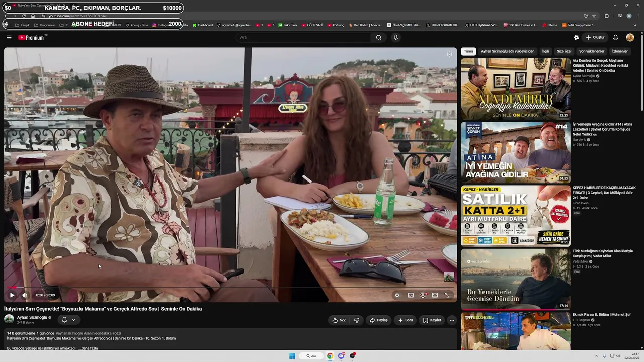The image size is (644, 362).
Task: Seek on the video progress bar
Action: (230, 288)
